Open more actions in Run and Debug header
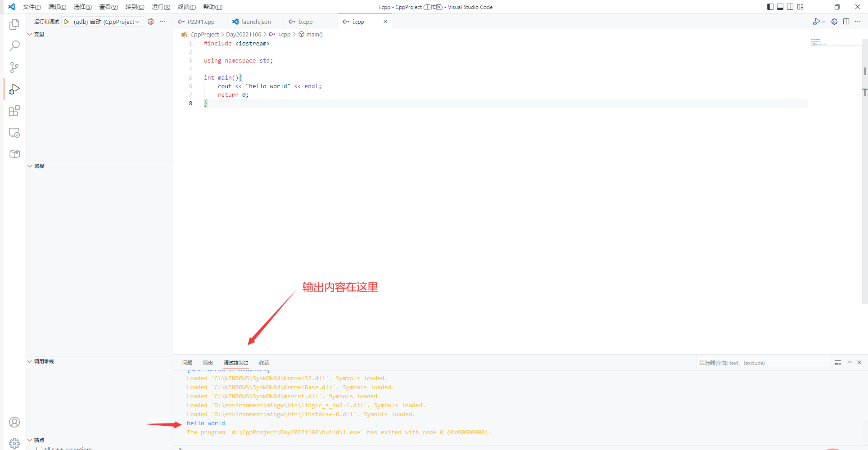This screenshot has width=868, height=450. tap(163, 22)
